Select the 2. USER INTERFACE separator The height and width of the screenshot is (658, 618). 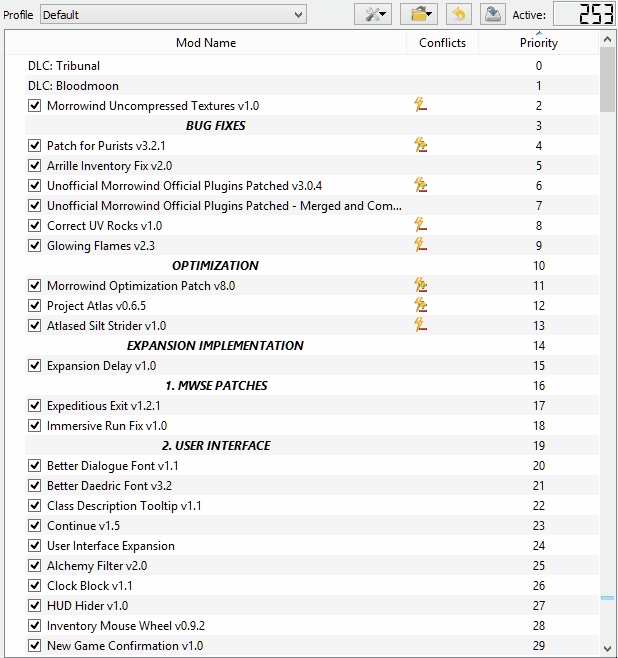(x=312, y=446)
